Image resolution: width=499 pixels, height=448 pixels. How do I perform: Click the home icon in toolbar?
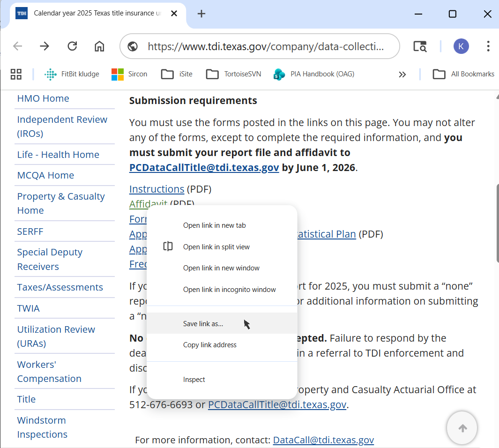(99, 46)
